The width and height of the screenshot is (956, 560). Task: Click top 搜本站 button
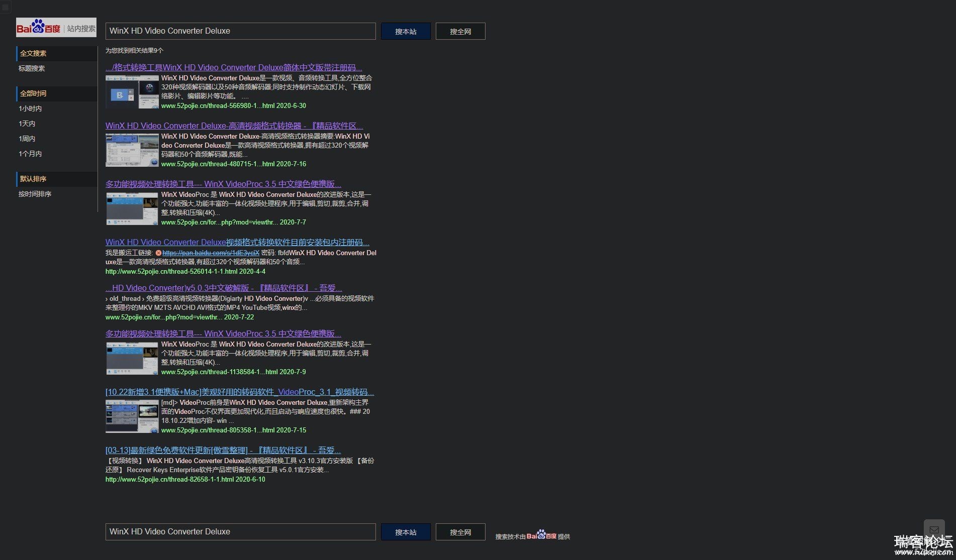406,31
